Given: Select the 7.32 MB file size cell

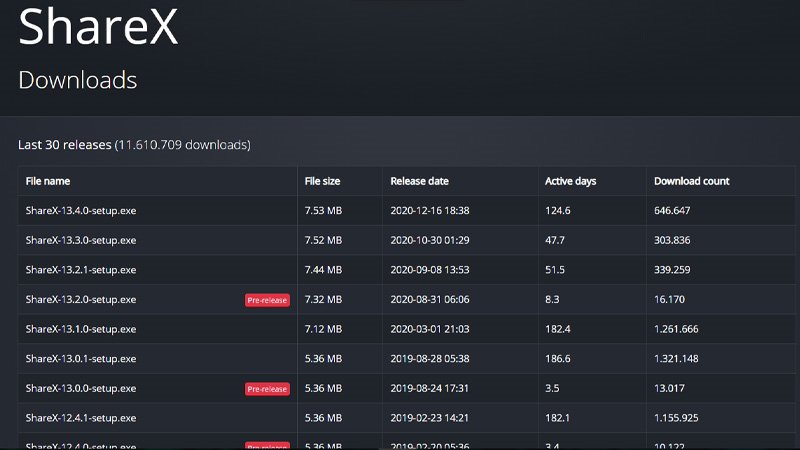Looking at the screenshot, I should (x=323, y=299).
